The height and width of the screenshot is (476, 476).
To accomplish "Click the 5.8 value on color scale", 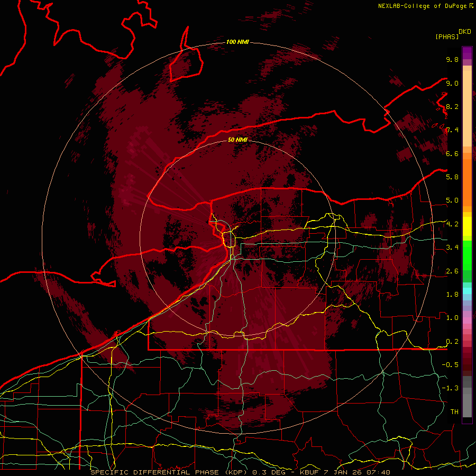I will 452,177.
